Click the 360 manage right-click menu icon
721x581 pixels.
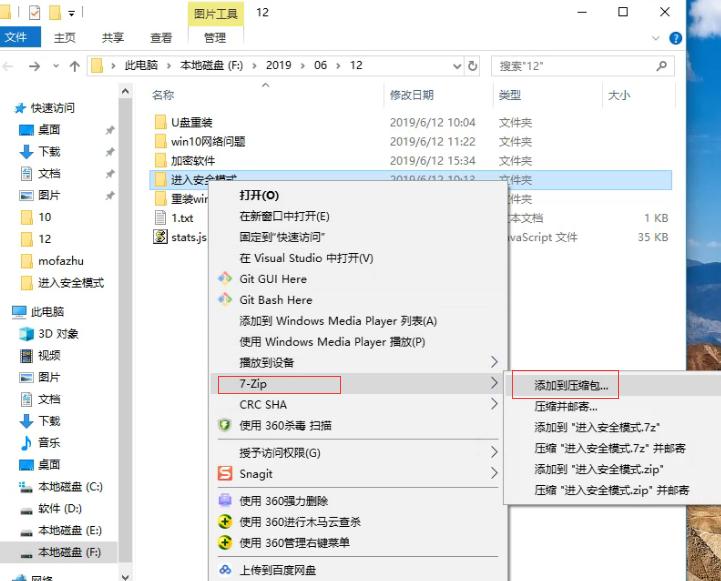(225, 543)
